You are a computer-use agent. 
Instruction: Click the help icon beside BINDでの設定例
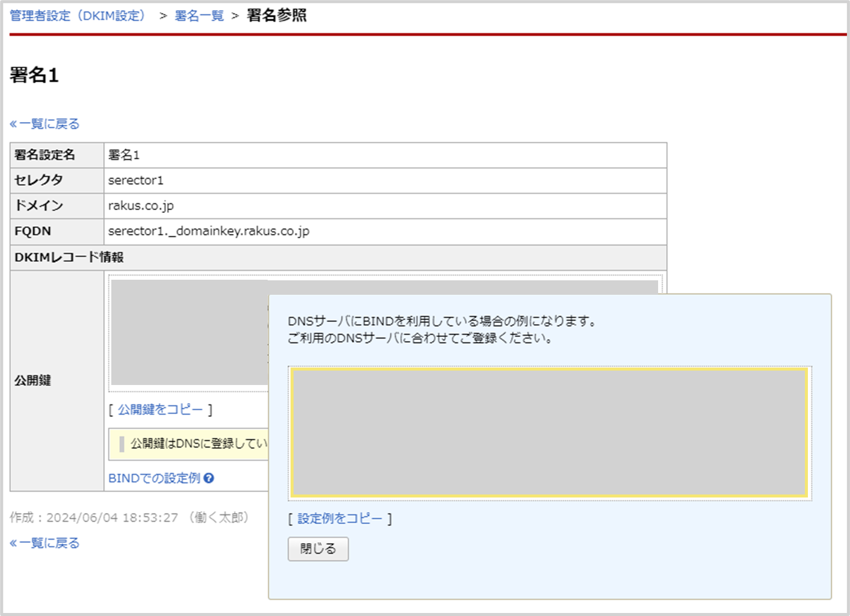209,478
